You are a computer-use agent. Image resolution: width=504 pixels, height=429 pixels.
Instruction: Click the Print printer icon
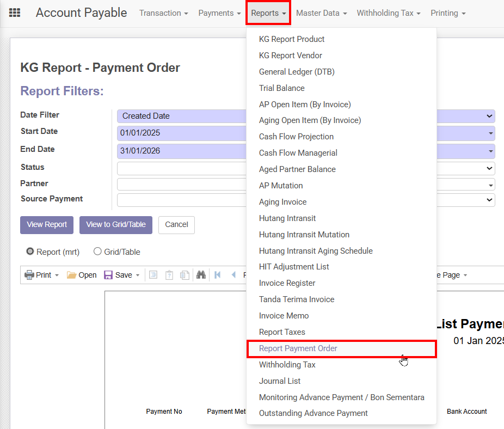click(29, 275)
